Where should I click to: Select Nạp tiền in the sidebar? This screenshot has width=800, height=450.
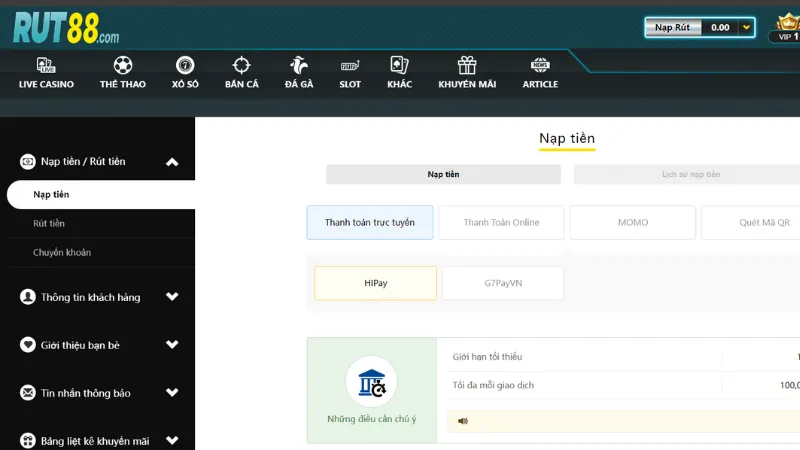tap(101, 194)
